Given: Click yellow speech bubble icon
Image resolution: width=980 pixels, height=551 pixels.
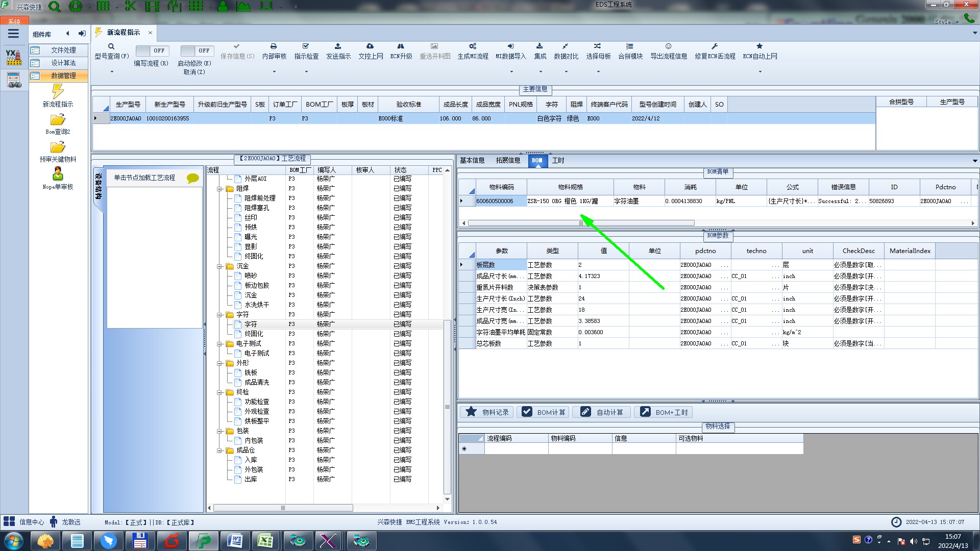Looking at the screenshot, I should [193, 178].
